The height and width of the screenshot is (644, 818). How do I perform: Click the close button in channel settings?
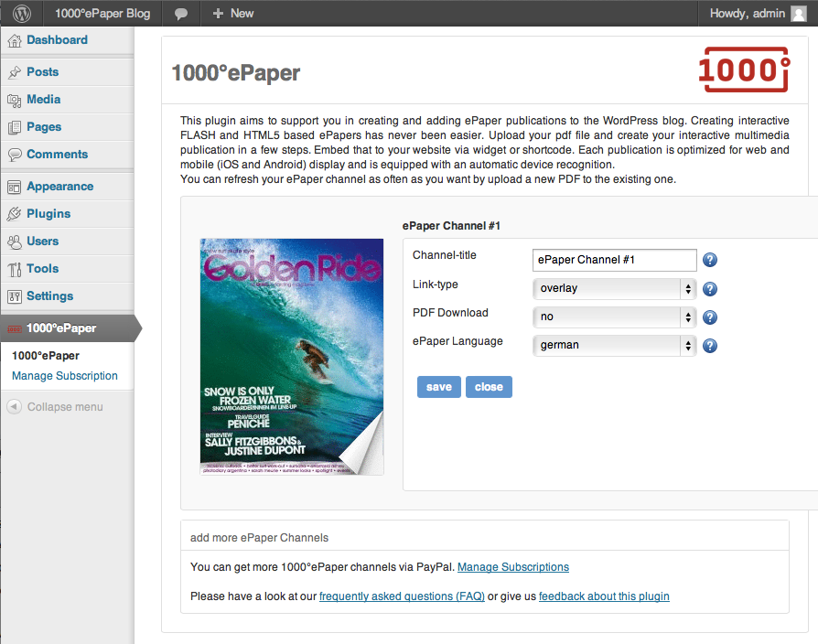tap(489, 387)
